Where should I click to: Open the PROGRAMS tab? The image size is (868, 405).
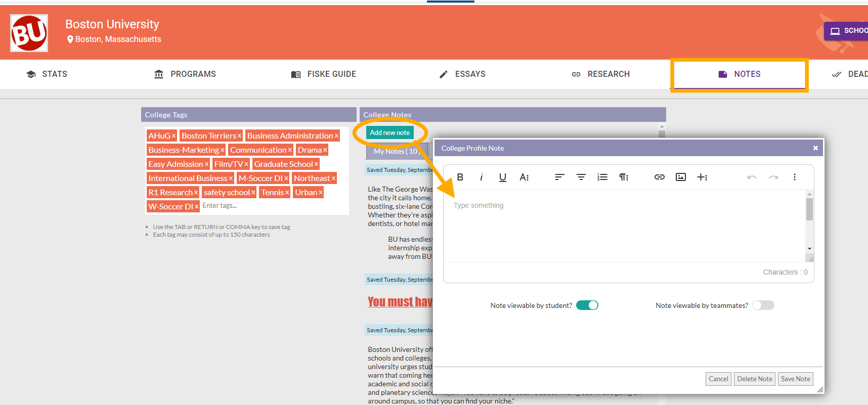185,74
